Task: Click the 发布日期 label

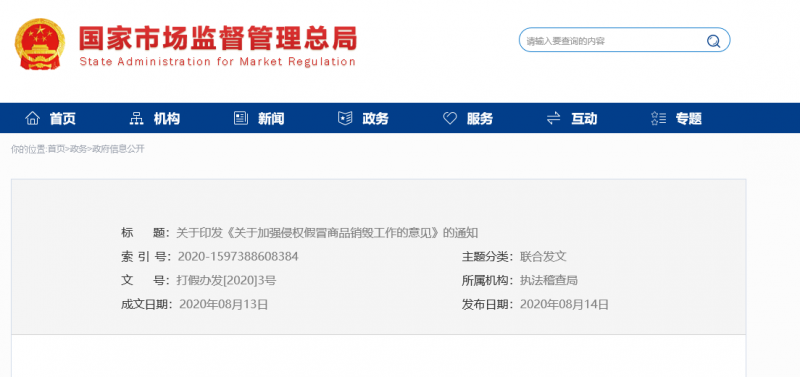Action: pyautogui.click(x=487, y=305)
